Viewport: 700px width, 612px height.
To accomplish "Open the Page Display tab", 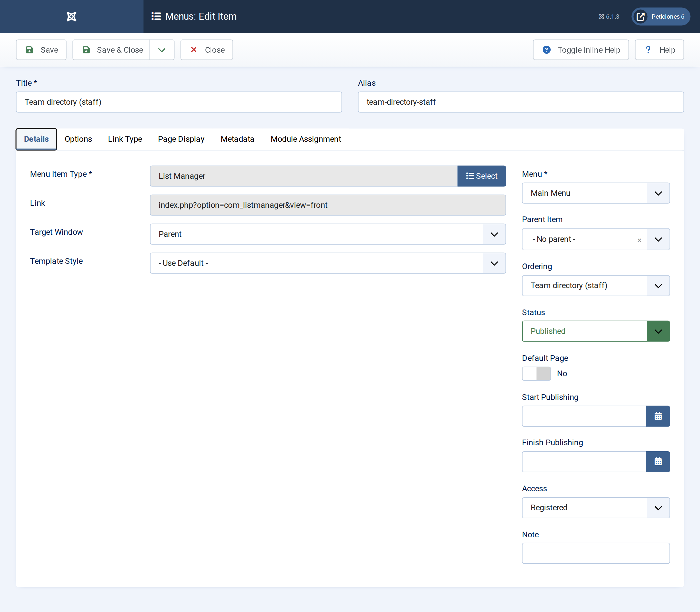I will pos(181,139).
